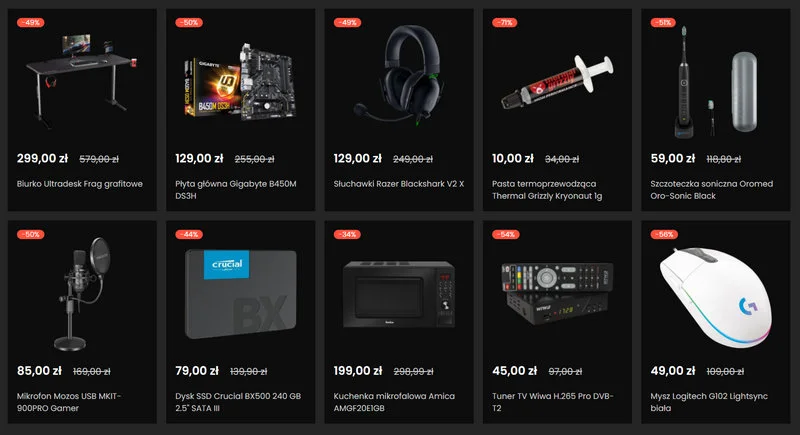Viewport: 800px width, 435px height.
Task: Click the Amica microwave oven image
Action: click(x=398, y=294)
